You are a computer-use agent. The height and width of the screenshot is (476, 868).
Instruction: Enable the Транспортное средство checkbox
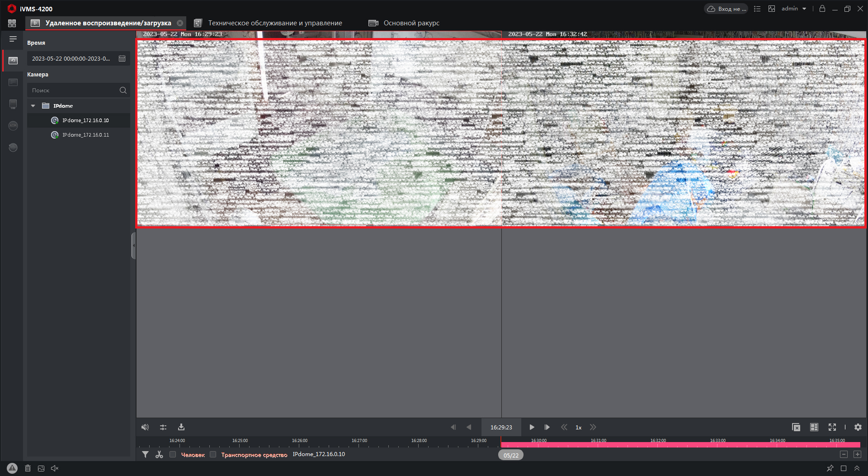pyautogui.click(x=213, y=454)
